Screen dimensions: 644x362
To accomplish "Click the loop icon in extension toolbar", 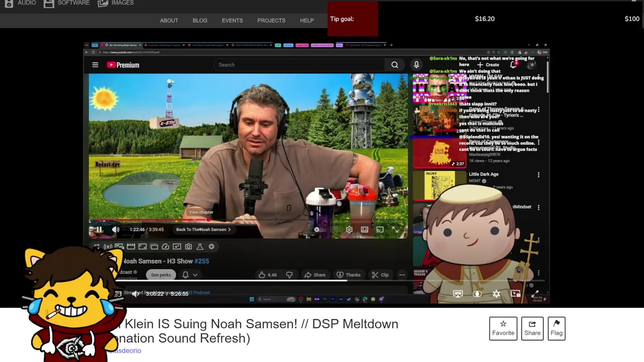I will 97,247.
